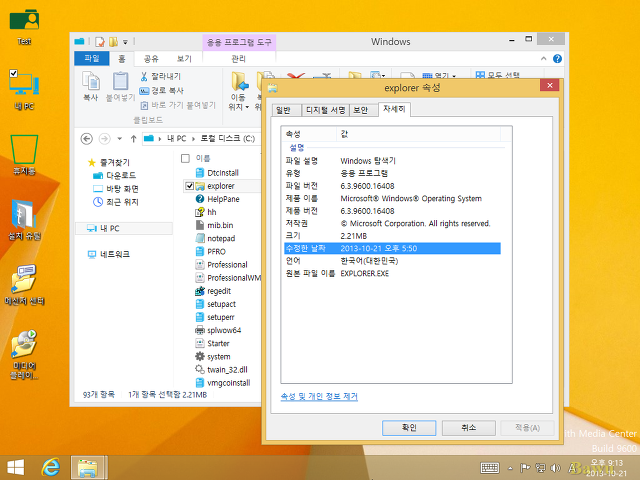Open the 보안 tab in properties
Image resolution: width=640 pixels, height=480 pixels.
tap(362, 110)
